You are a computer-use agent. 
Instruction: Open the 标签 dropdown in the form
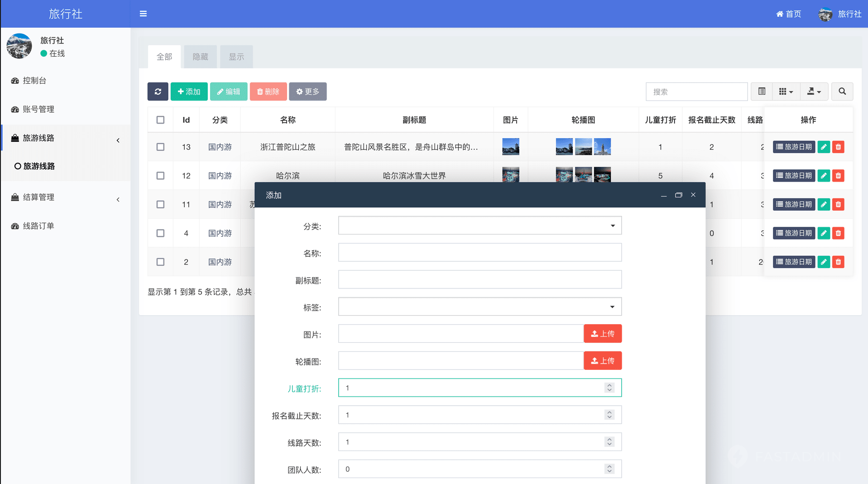[480, 307]
